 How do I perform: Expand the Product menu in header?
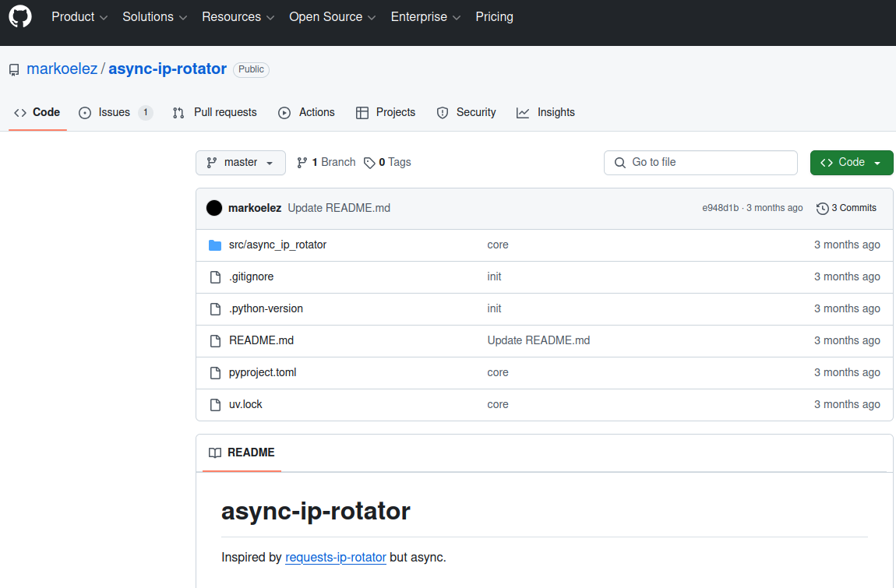pos(79,16)
